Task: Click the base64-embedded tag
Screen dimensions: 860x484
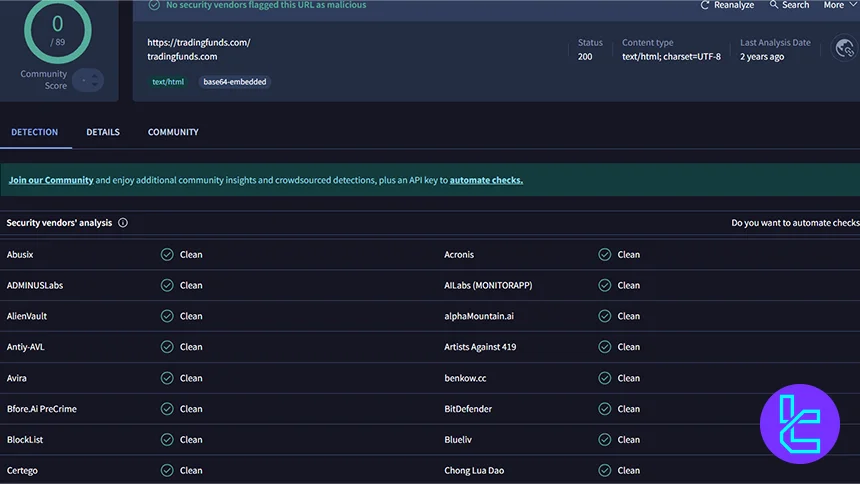Action: point(234,82)
